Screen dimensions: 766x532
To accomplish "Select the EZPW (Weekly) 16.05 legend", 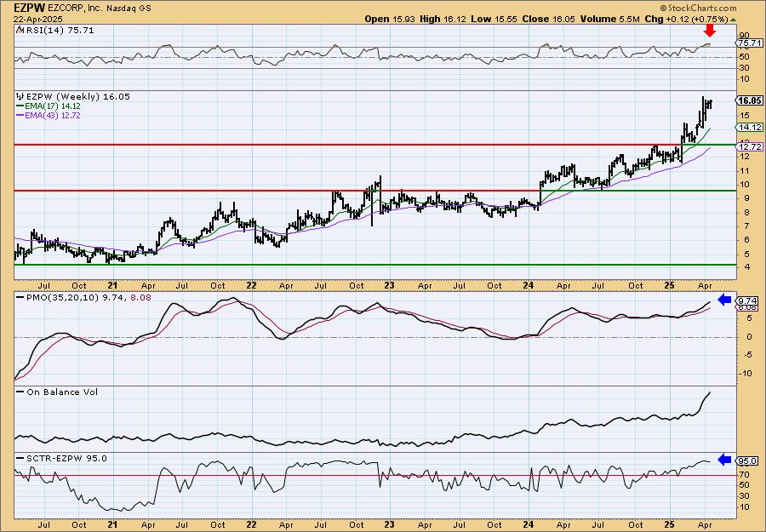I will pyautogui.click(x=77, y=97).
